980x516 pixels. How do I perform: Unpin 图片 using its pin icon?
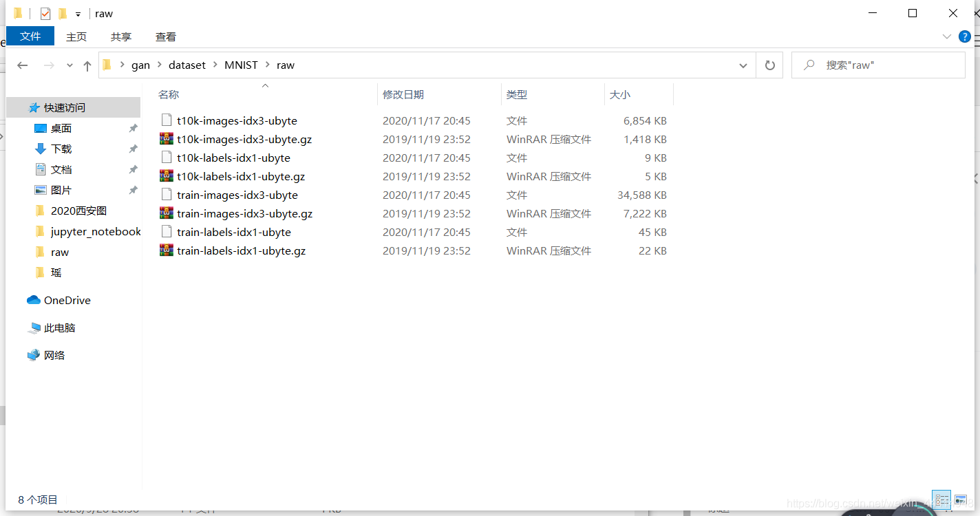tap(134, 191)
